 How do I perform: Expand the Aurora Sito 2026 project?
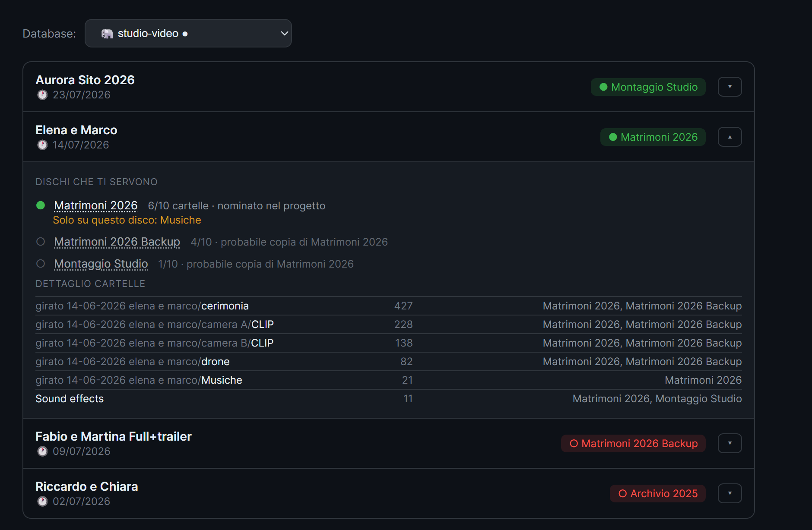tap(730, 87)
